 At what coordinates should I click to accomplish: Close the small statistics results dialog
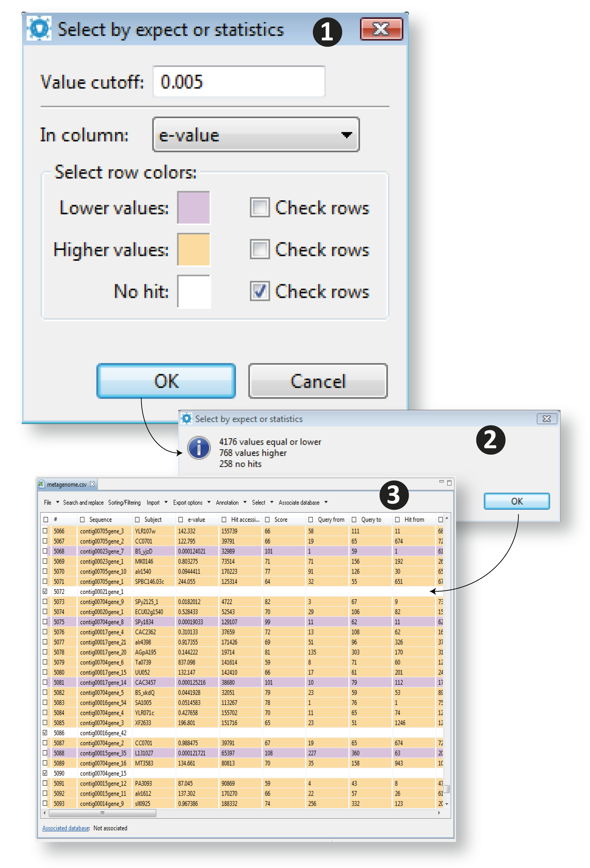coord(546,419)
